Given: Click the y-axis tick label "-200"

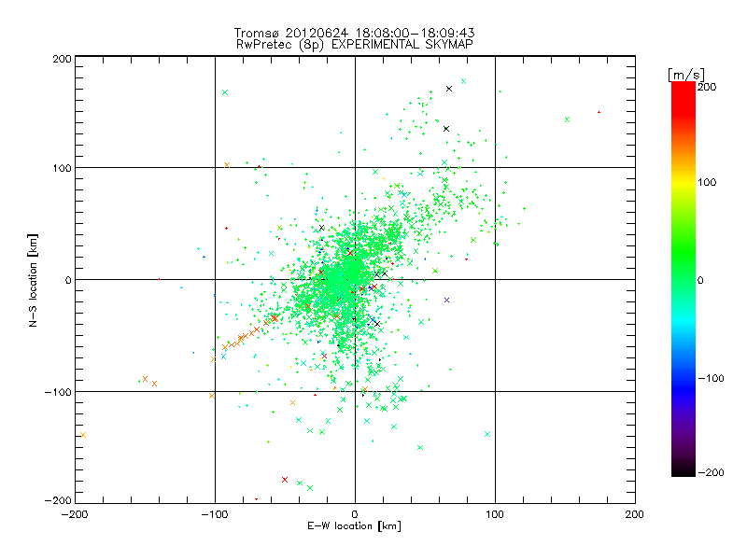Looking at the screenshot, I should tap(58, 500).
